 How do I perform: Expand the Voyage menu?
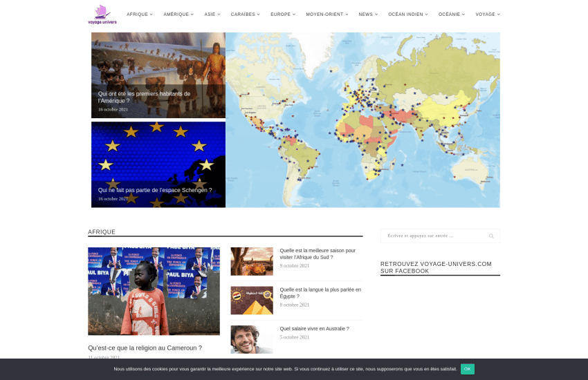[x=487, y=15]
